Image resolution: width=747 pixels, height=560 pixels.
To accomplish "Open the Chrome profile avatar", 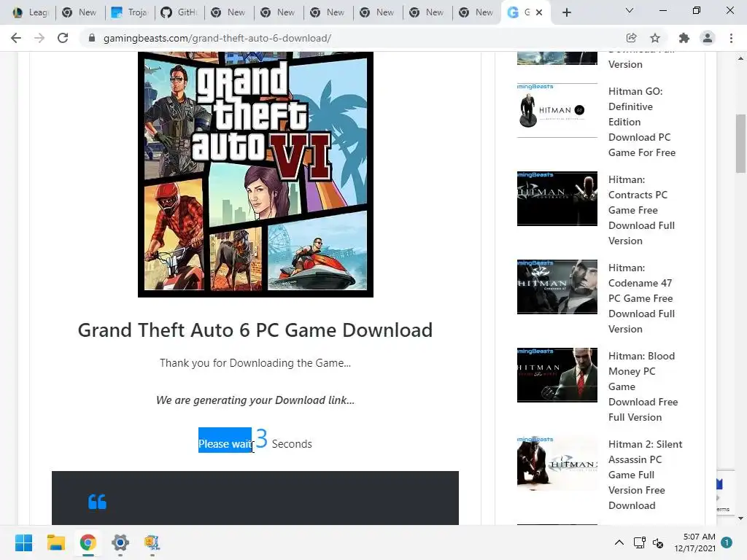I will [708, 38].
